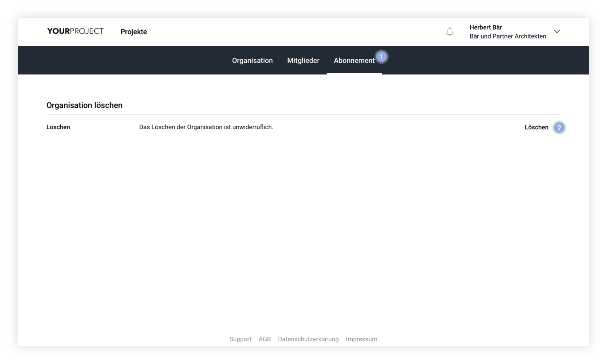Screen dimensions: 607x364
Task: Open the Projekte menu item
Action: (134, 32)
